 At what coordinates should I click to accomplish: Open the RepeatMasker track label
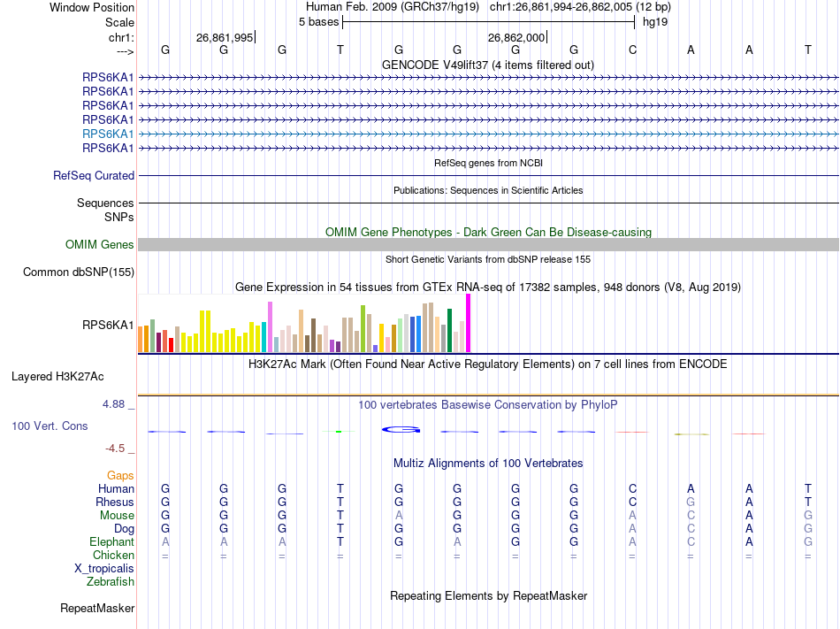tap(97, 609)
